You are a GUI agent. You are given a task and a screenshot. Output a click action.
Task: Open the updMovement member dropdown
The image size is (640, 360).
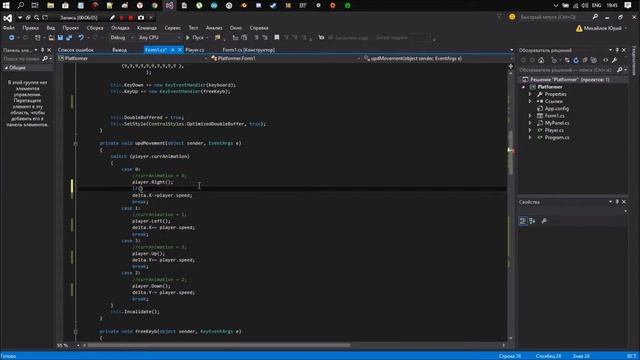[x=437, y=58]
